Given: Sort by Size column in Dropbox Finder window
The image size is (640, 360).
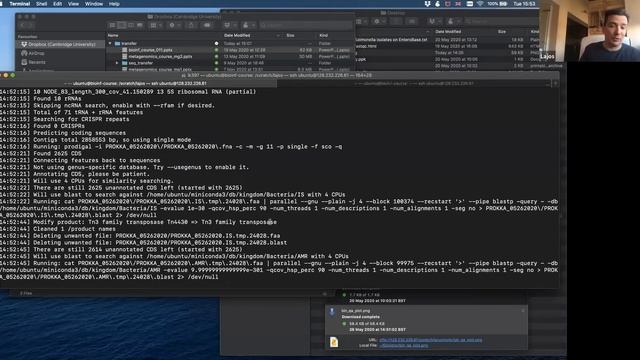Looking at the screenshot, I should [291, 36].
